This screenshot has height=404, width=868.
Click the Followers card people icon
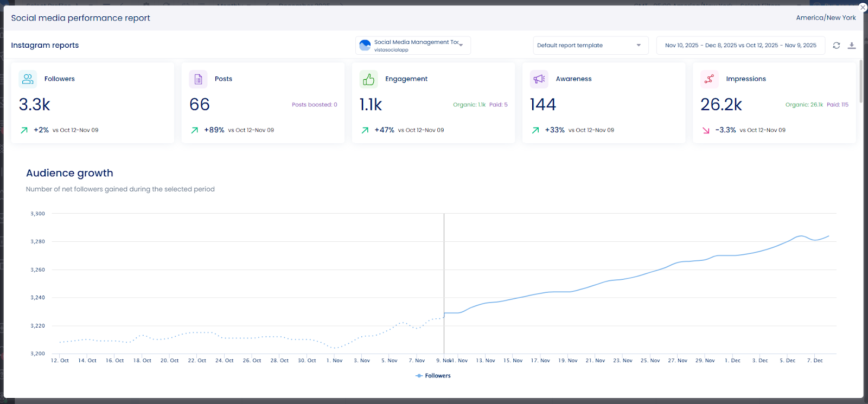point(28,79)
